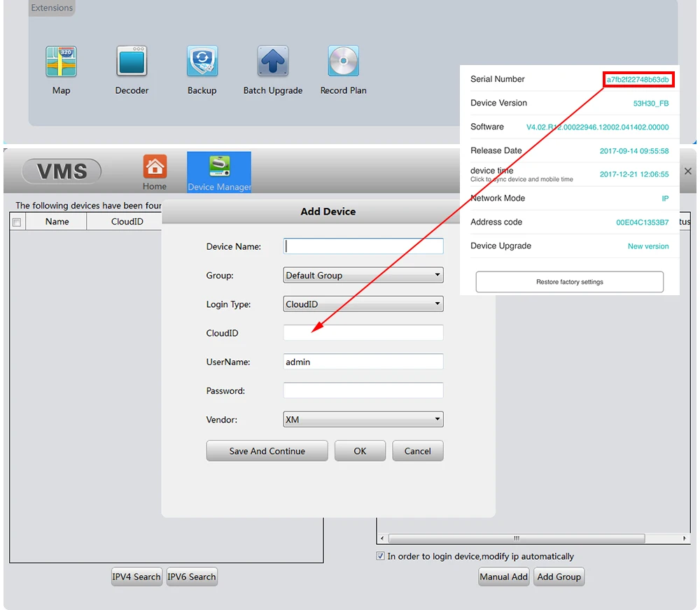700x610 pixels.
Task: Confirm Add Device with OK
Action: click(360, 451)
